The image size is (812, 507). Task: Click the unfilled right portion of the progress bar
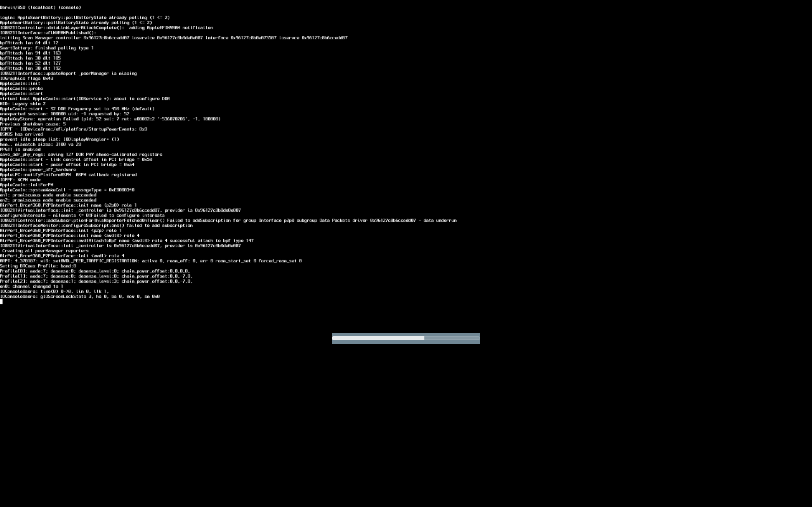pos(452,338)
